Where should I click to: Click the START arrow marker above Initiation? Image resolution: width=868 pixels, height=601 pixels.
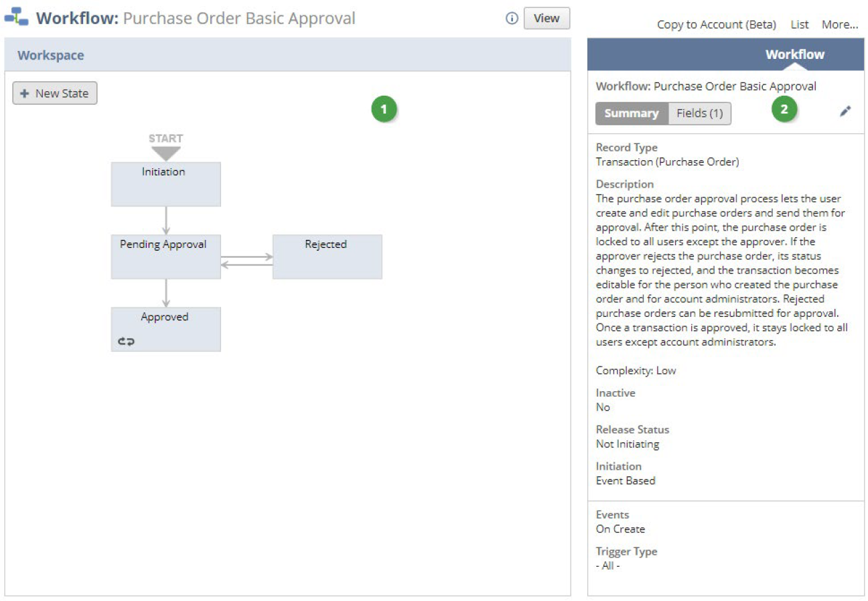point(165,151)
